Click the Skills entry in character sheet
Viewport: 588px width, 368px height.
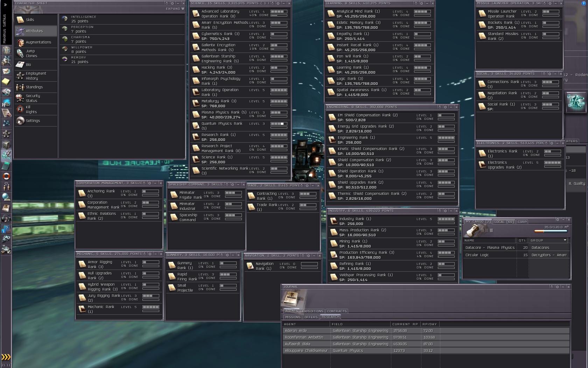click(30, 20)
